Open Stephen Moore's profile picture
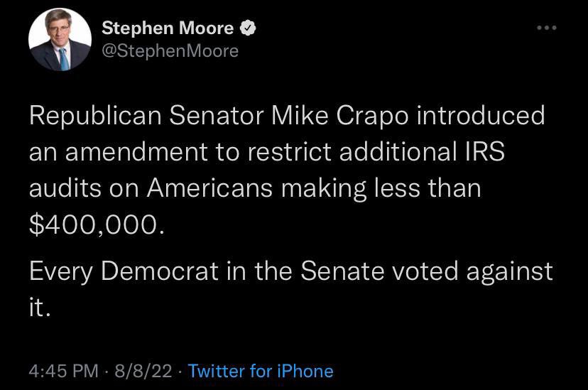588x390 pixels. coord(60,40)
